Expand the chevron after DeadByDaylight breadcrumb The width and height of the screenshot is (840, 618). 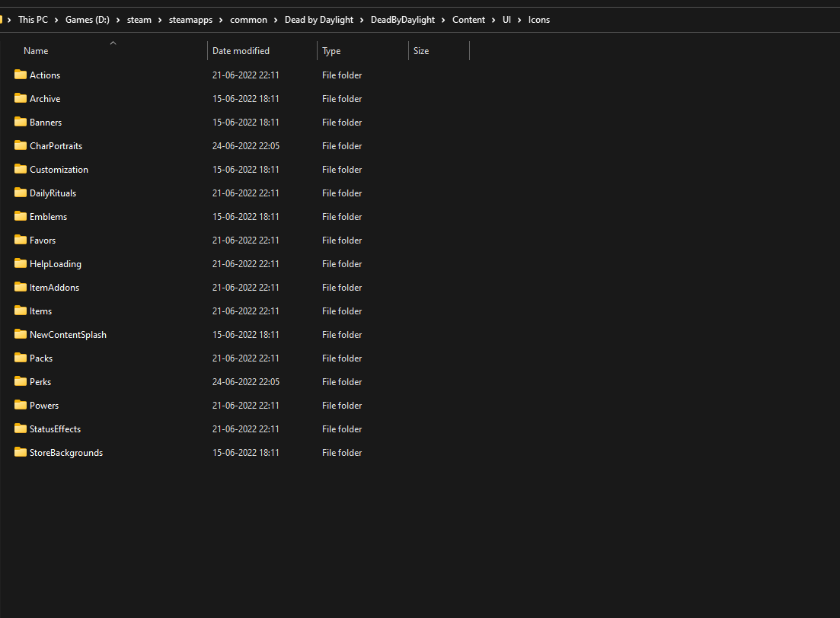443,20
